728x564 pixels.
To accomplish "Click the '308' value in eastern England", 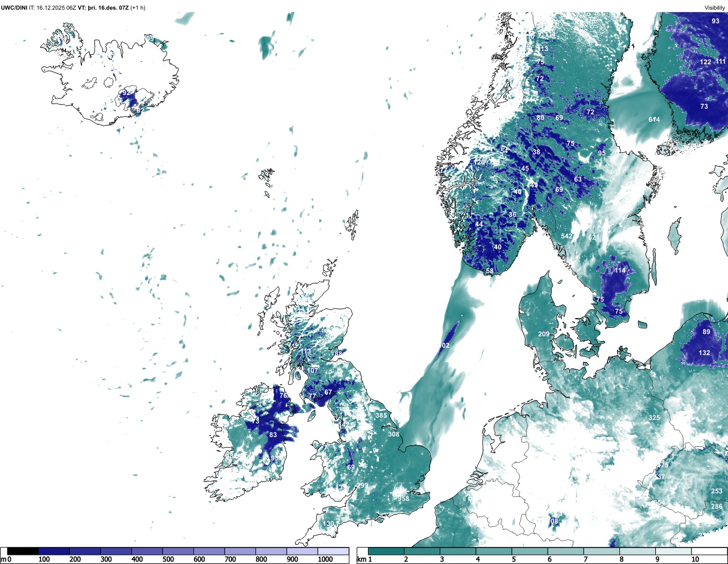I will click(x=394, y=434).
